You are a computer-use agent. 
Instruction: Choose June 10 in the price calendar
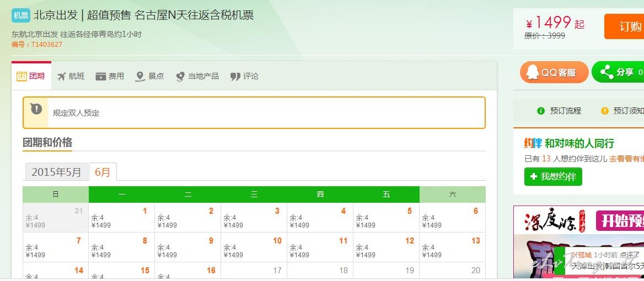tap(254, 247)
